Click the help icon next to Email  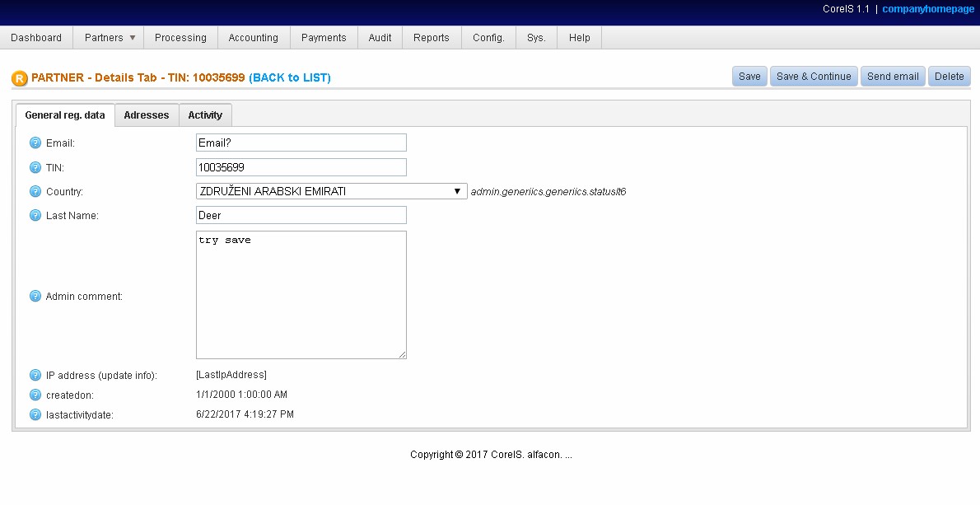click(35, 143)
